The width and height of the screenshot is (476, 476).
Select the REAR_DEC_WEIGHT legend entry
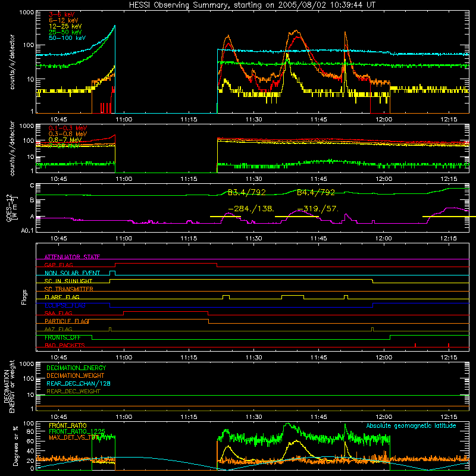73,392
